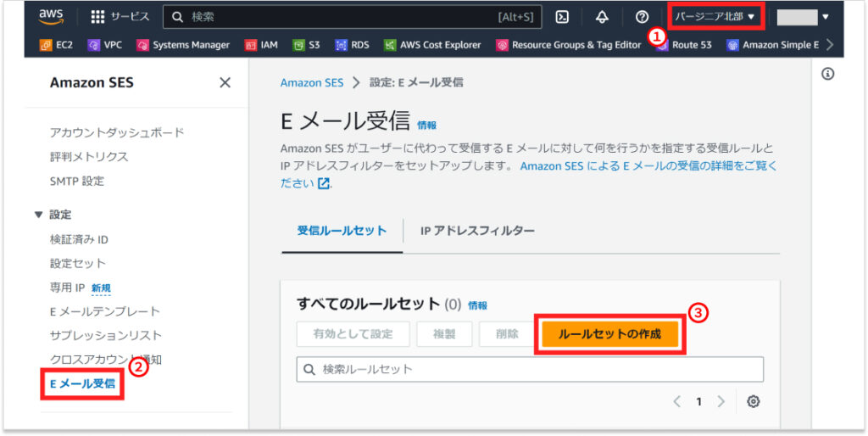Open the help question mark icon

642,17
